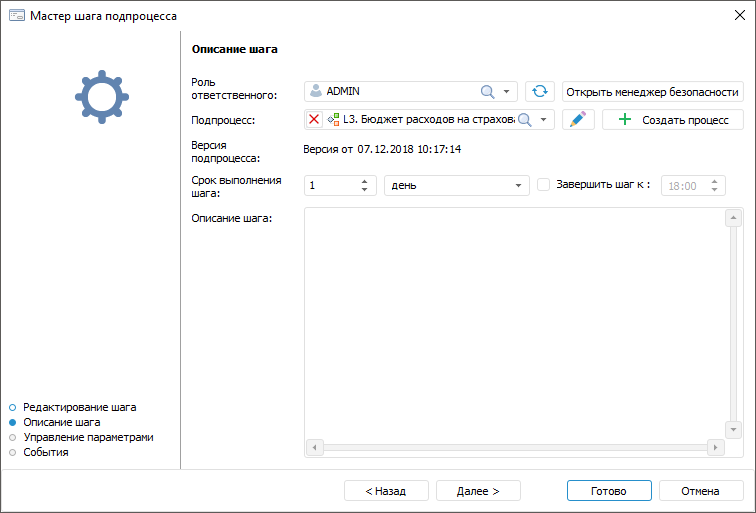Select the Управление параметрами wizard step

click(x=88, y=437)
